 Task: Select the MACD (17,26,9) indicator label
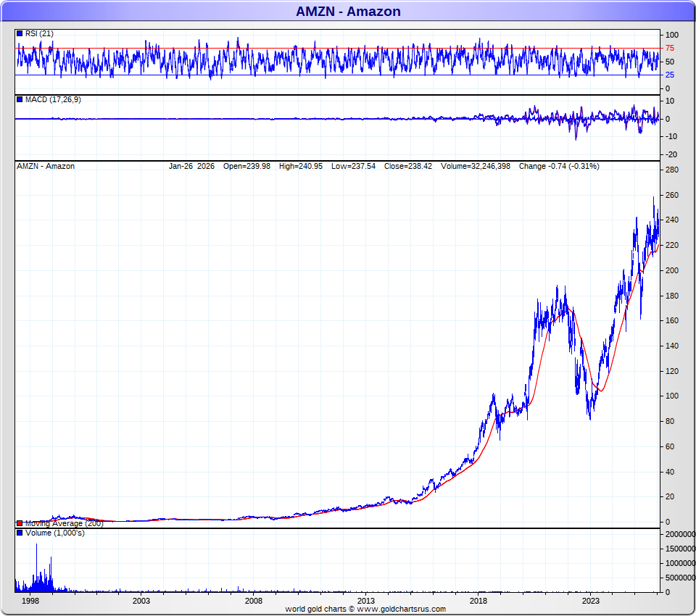point(53,99)
